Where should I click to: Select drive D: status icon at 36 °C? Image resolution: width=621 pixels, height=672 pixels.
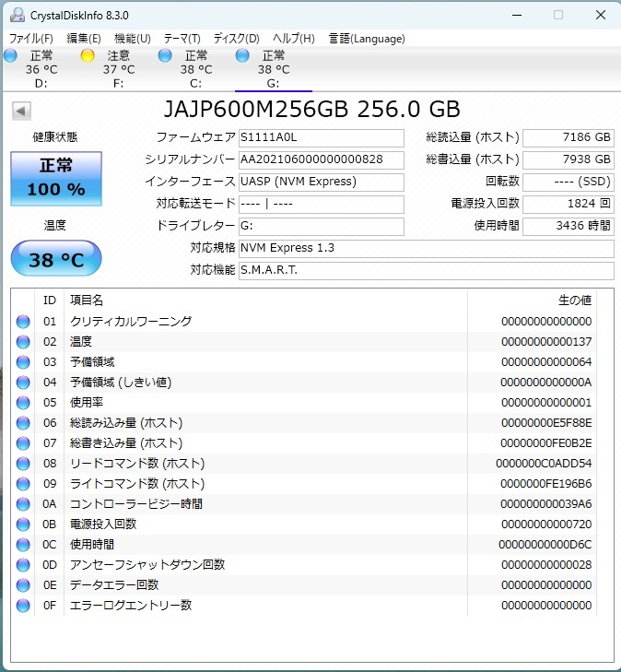pos(11,56)
